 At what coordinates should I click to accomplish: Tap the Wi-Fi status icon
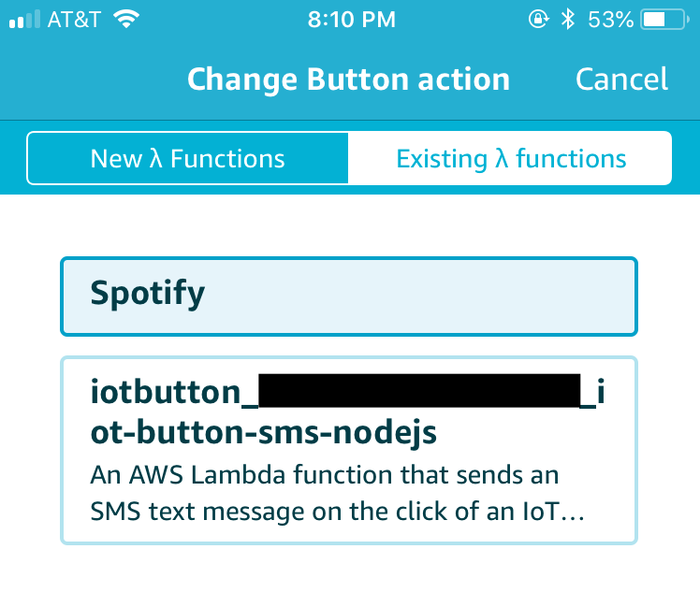point(126,20)
